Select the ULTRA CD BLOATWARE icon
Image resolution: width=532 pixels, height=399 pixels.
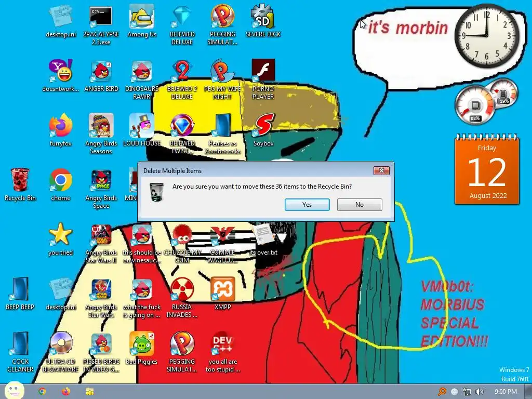point(60,352)
